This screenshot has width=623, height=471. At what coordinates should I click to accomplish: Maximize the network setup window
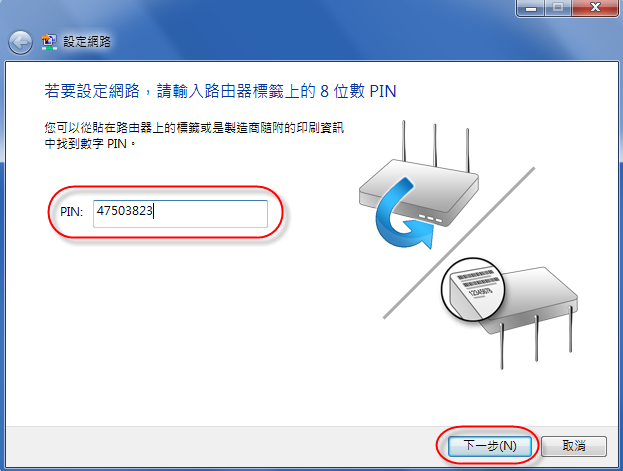558,8
